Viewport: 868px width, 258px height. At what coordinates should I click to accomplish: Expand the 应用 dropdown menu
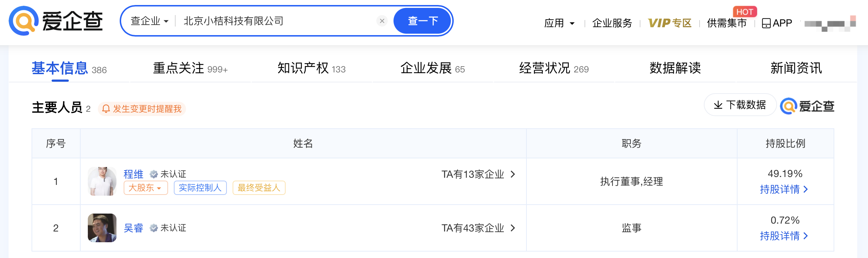(x=559, y=23)
